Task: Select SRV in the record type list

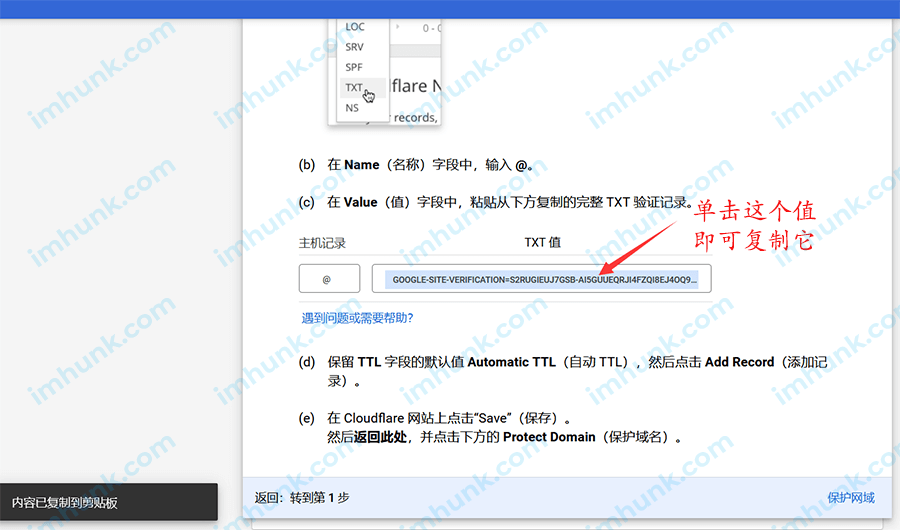Action: tap(354, 47)
